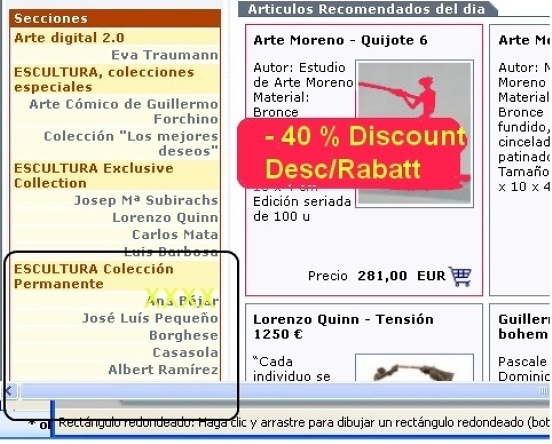Select Albert Ramírez in the sidebar
Viewport: 552px width, 444px height.
(x=163, y=370)
